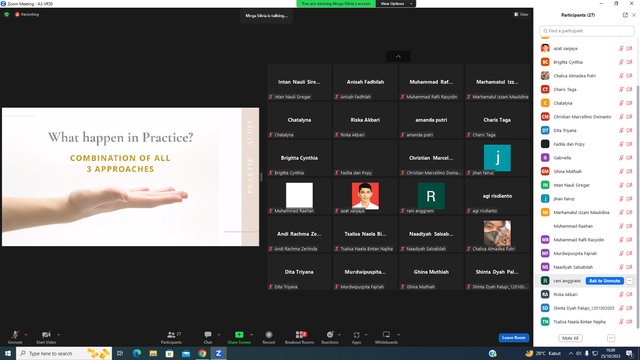
Task: Click Shinta Dyah Palupi row in participants list
Action: tap(586, 308)
